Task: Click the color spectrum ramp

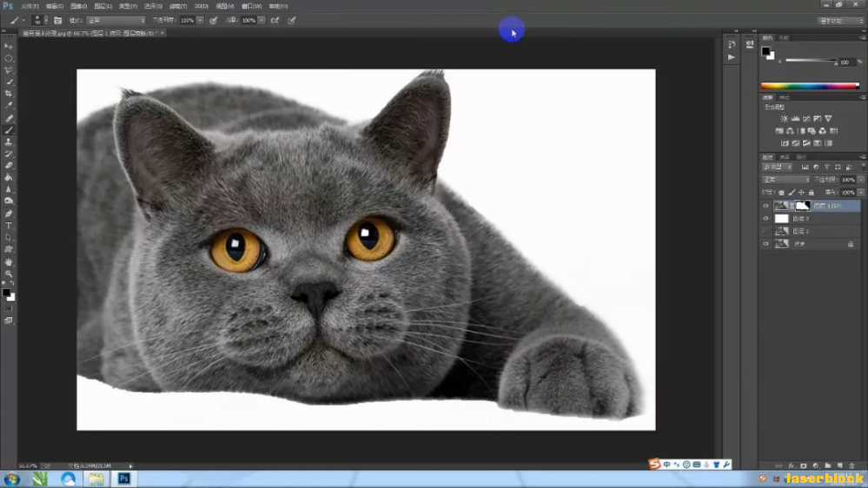Action: tap(810, 86)
